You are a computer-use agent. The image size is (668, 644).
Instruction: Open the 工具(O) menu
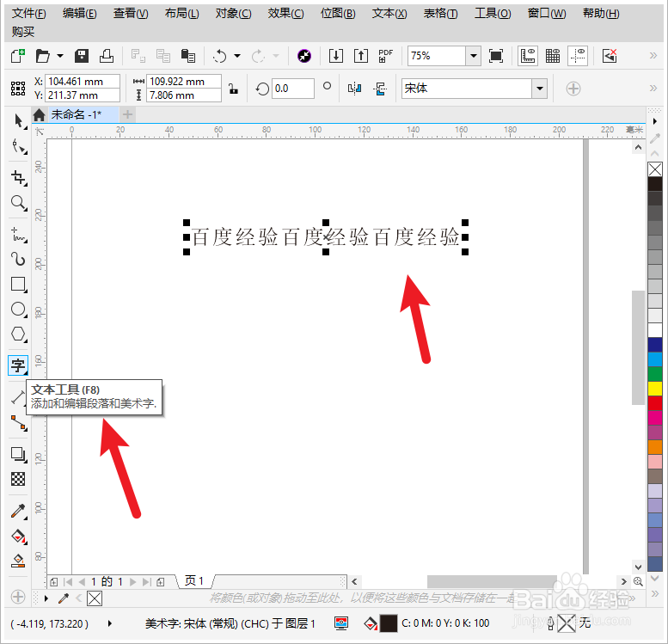(x=493, y=14)
